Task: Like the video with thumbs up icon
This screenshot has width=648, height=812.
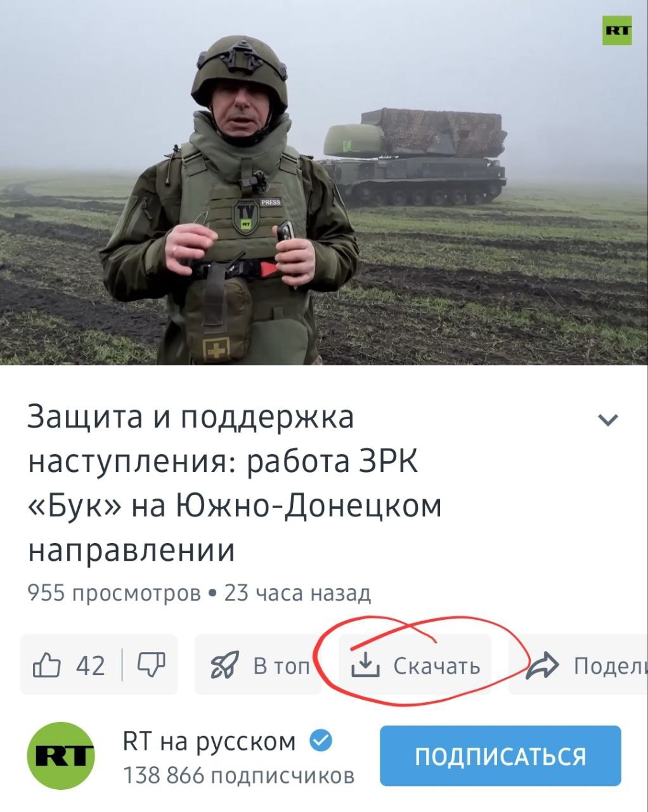Action: tap(47, 665)
